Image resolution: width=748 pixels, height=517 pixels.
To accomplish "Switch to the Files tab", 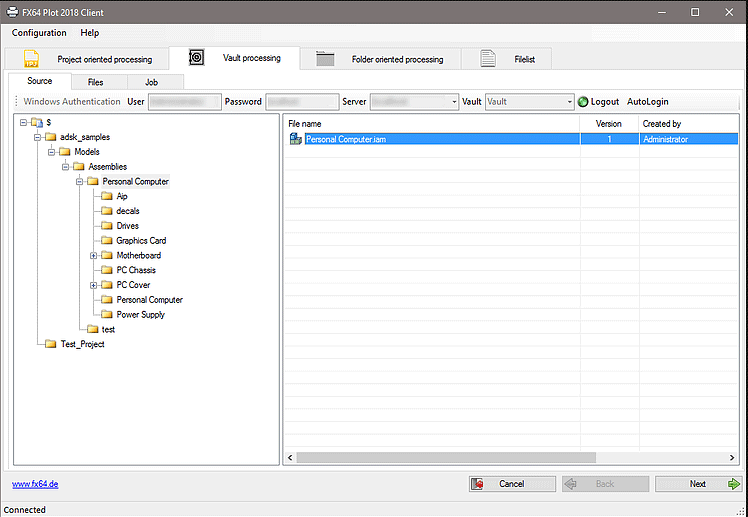I will [95, 82].
